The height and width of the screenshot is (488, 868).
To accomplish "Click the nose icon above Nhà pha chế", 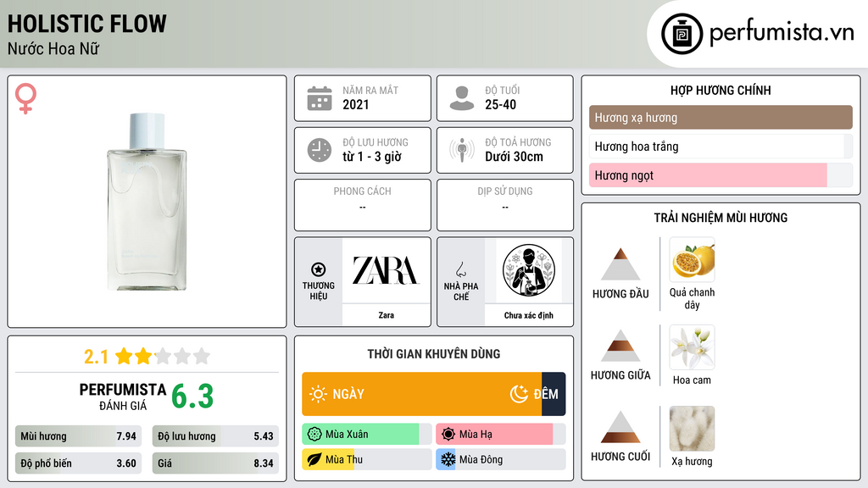I will point(460,269).
